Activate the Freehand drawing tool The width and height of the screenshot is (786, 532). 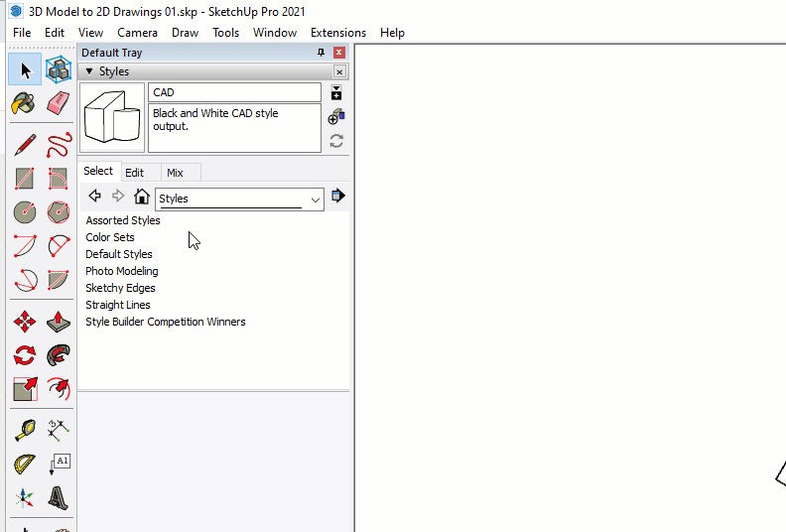(59, 145)
